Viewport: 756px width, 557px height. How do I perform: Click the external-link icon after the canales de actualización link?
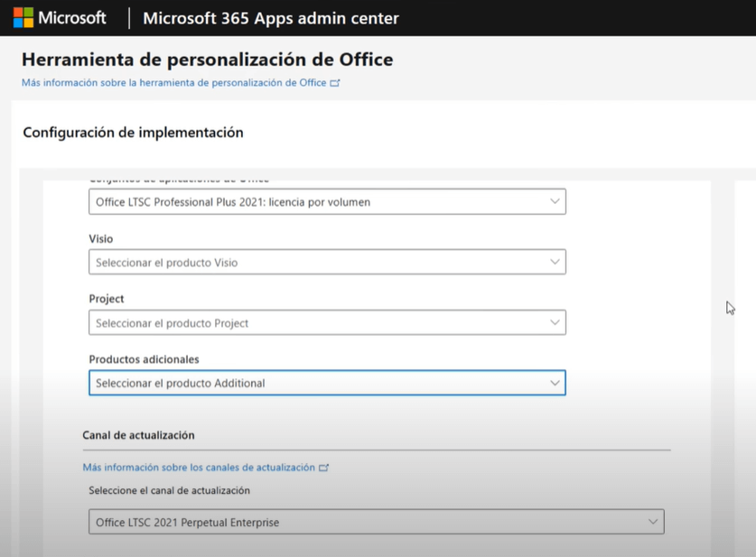[323, 468]
